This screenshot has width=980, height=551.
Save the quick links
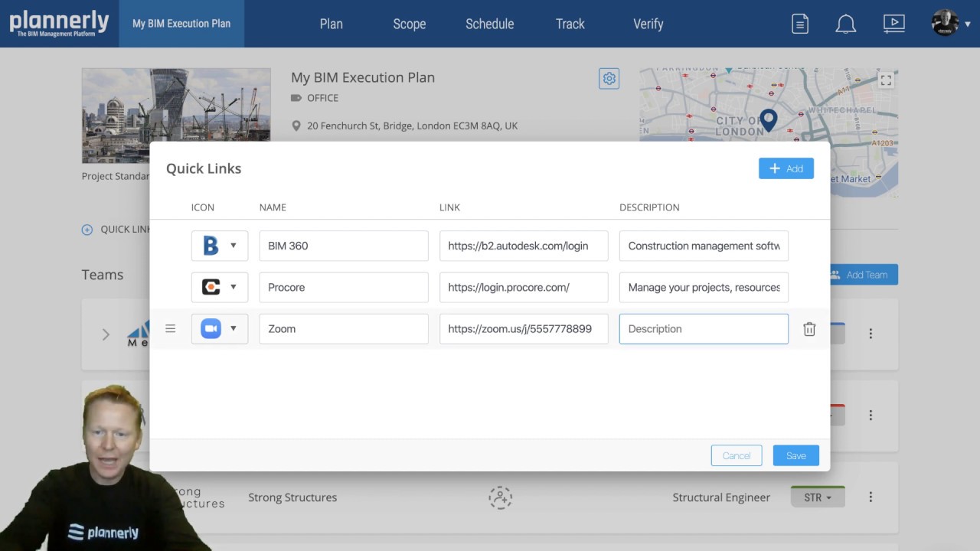[x=796, y=455]
